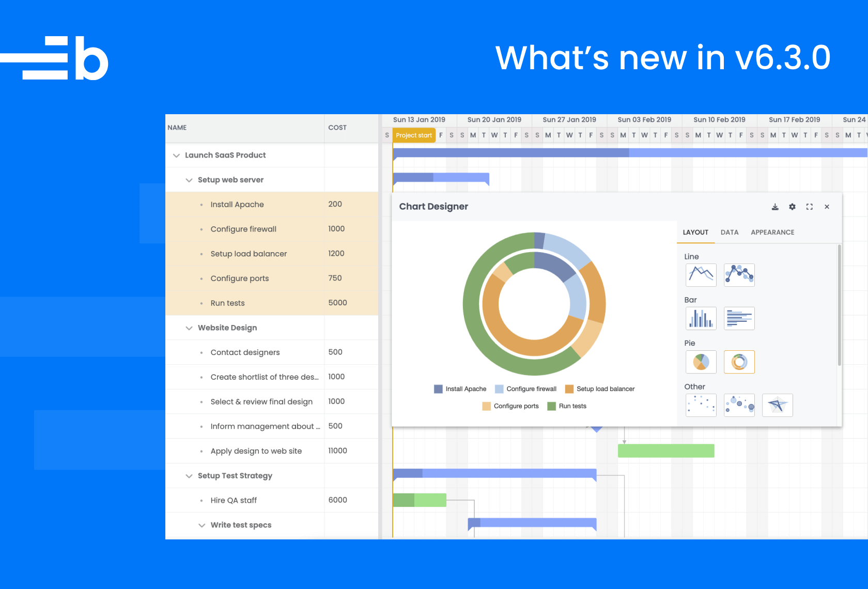The image size is (868, 589).
Task: Pick the donut chart type
Action: coord(739,362)
